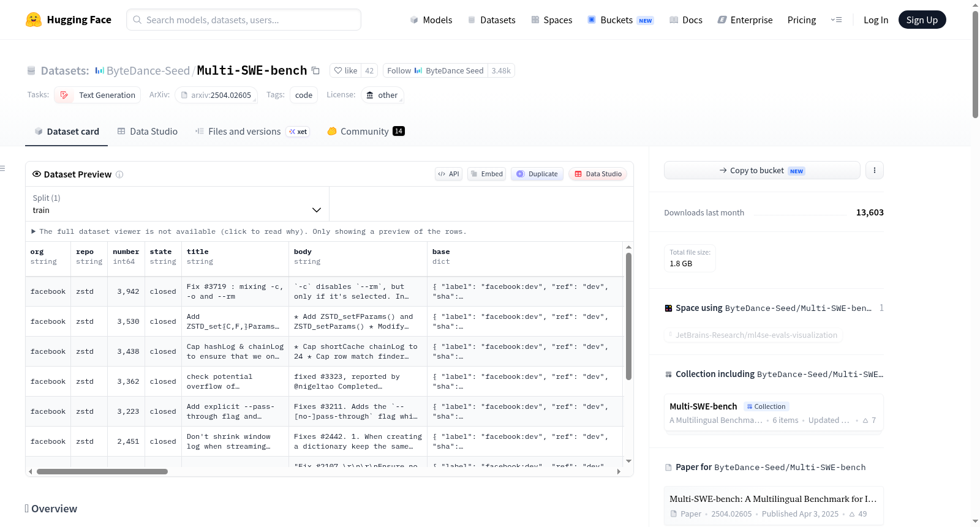Open Datasets in top navigation
This screenshot has height=527, width=980.
pyautogui.click(x=491, y=20)
